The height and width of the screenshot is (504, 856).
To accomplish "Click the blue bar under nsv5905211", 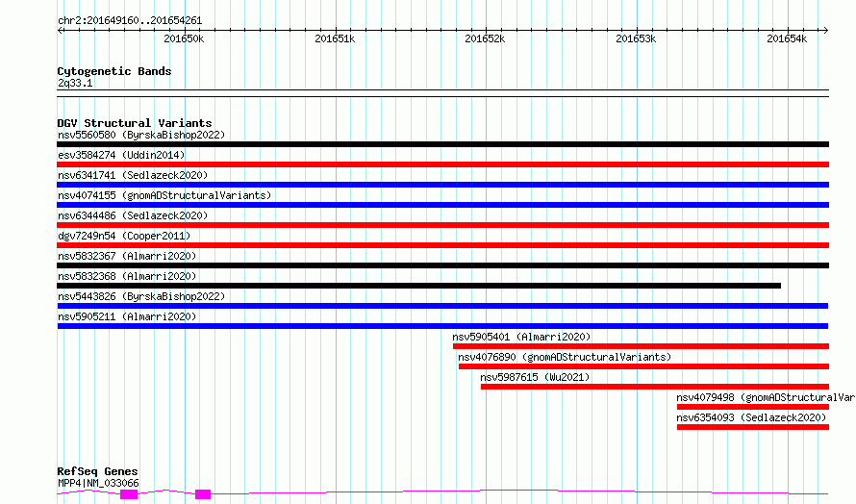I will coord(442,326).
